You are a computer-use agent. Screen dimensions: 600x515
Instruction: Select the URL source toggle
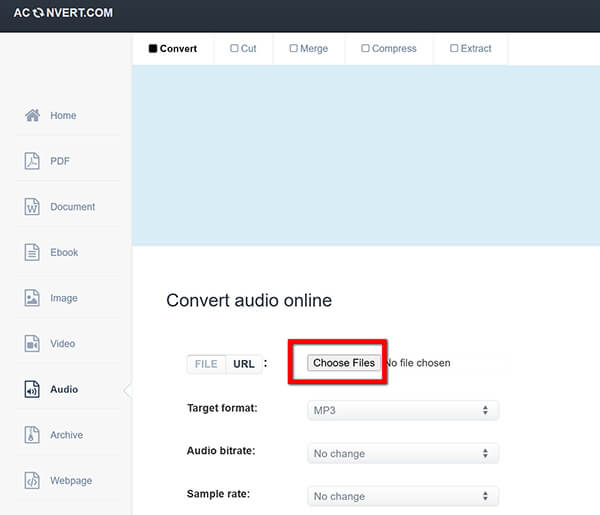pyautogui.click(x=244, y=364)
